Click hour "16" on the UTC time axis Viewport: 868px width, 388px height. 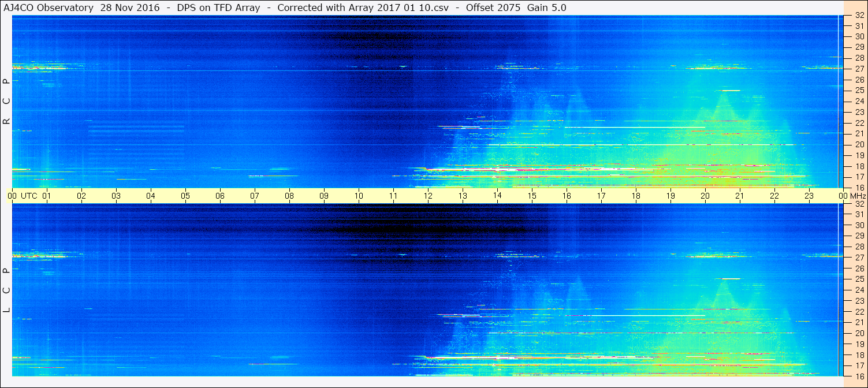click(x=567, y=196)
